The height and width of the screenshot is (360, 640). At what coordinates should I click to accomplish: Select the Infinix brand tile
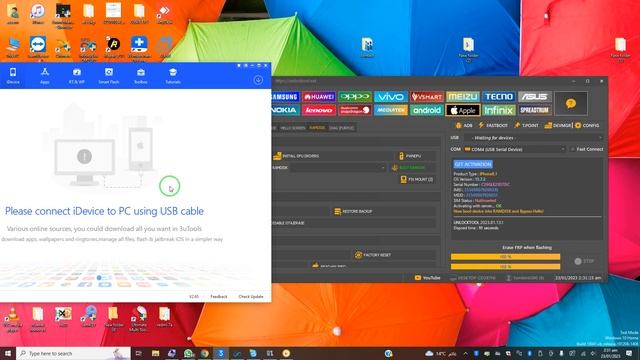coord(499,110)
